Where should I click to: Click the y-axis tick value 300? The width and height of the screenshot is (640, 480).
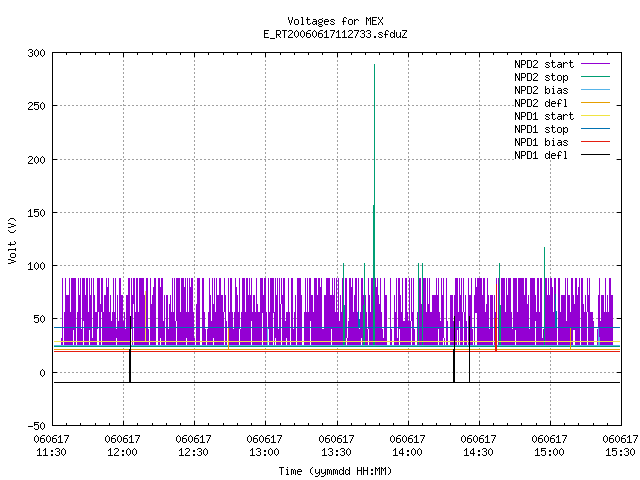click(x=36, y=53)
